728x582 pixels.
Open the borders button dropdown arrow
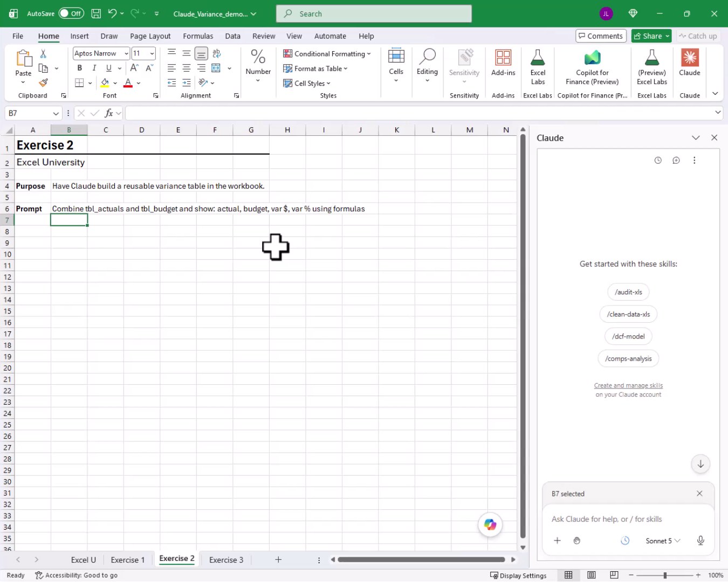point(90,83)
